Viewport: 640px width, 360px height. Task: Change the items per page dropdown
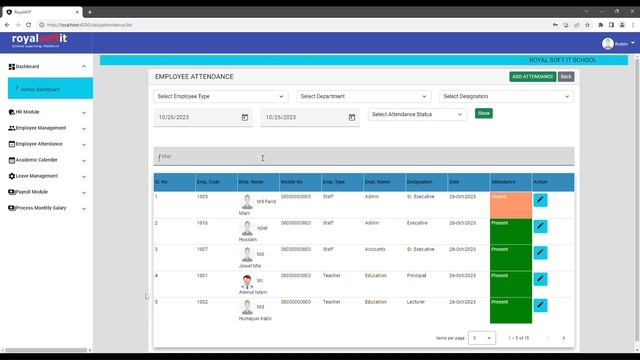click(x=482, y=338)
